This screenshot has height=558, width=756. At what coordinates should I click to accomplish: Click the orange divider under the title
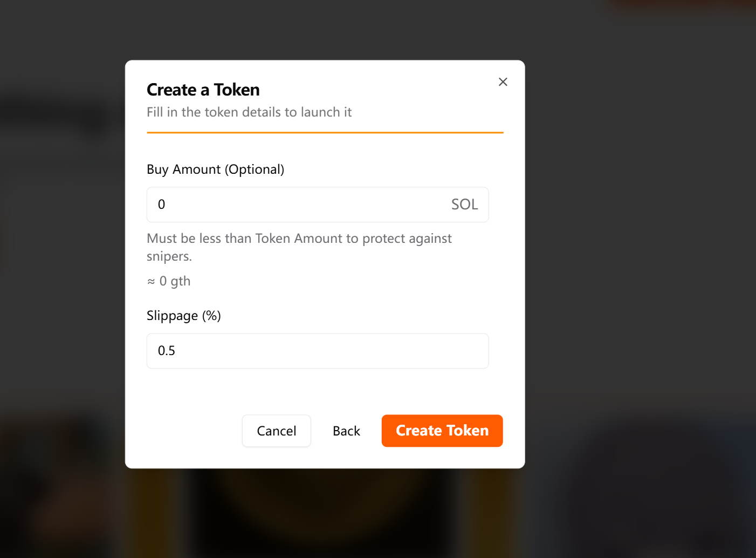[x=325, y=132]
